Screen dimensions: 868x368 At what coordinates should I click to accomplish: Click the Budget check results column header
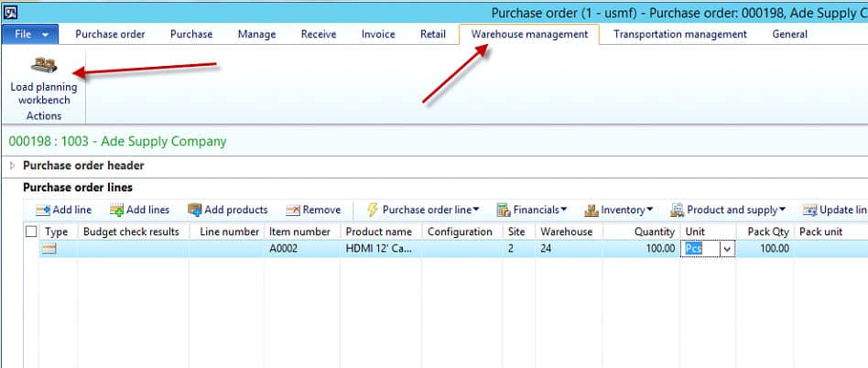pos(133,232)
